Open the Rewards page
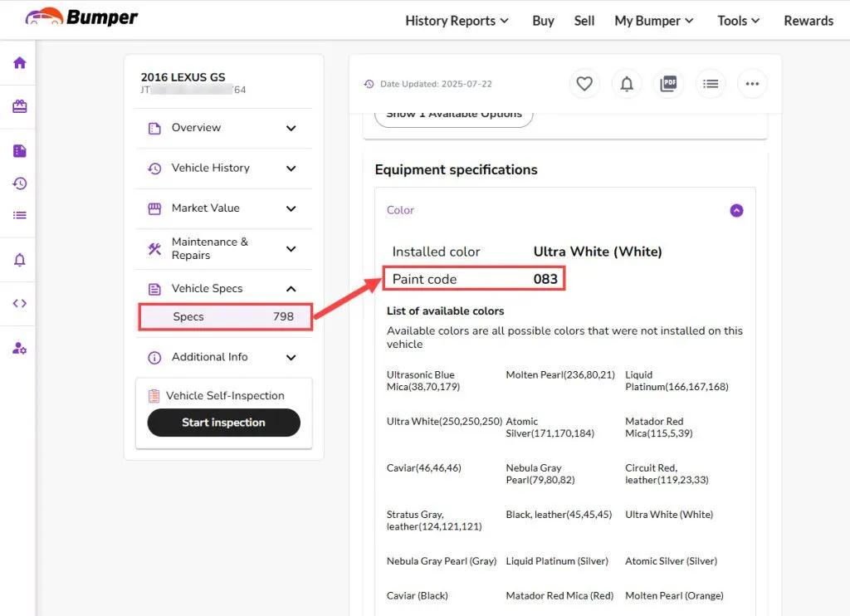The height and width of the screenshot is (616, 850). point(808,21)
